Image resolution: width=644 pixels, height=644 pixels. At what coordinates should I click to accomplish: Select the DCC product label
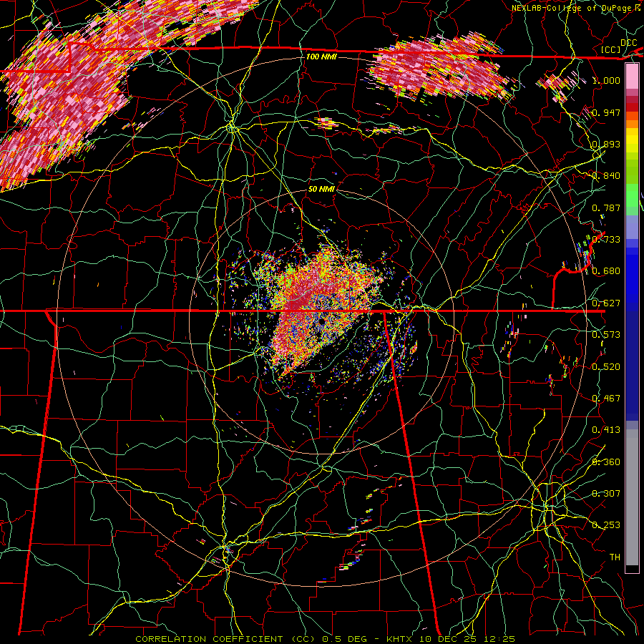point(628,43)
